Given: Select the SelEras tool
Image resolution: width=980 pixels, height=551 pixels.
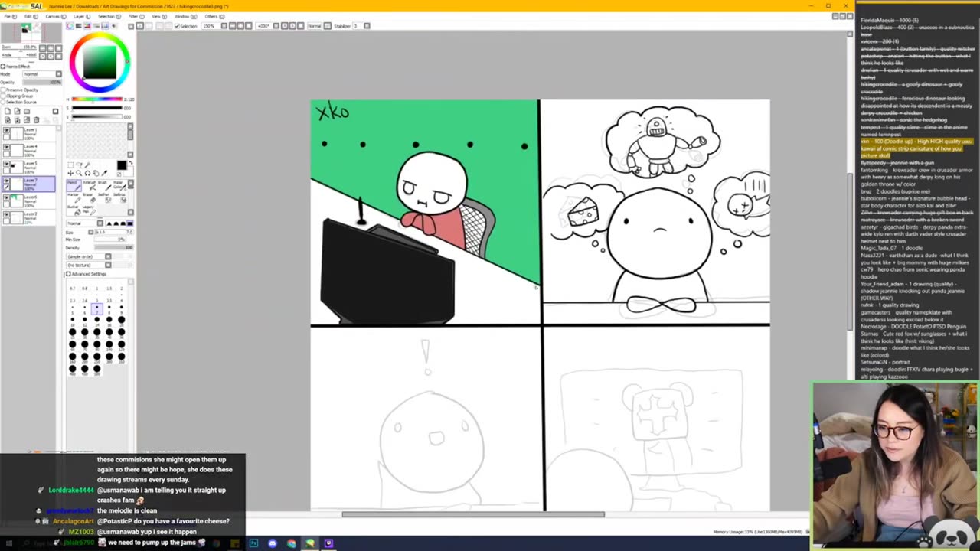Looking at the screenshot, I should (120, 197).
